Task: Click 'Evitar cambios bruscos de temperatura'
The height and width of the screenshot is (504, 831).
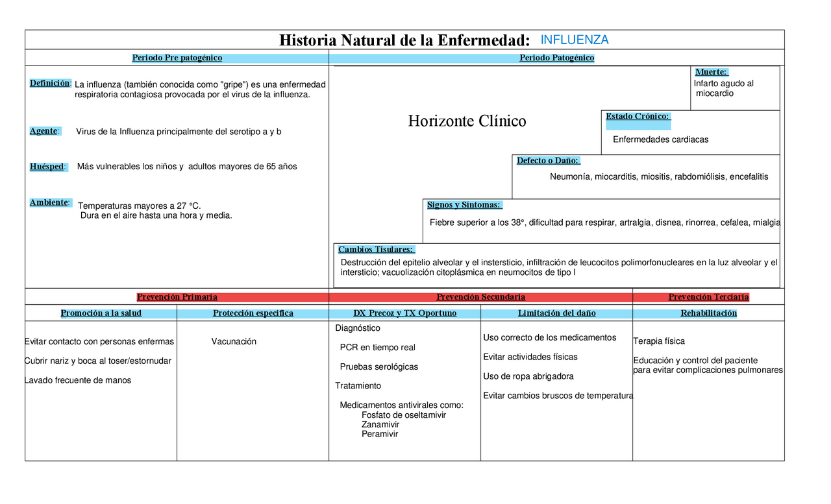Action: coord(558,396)
